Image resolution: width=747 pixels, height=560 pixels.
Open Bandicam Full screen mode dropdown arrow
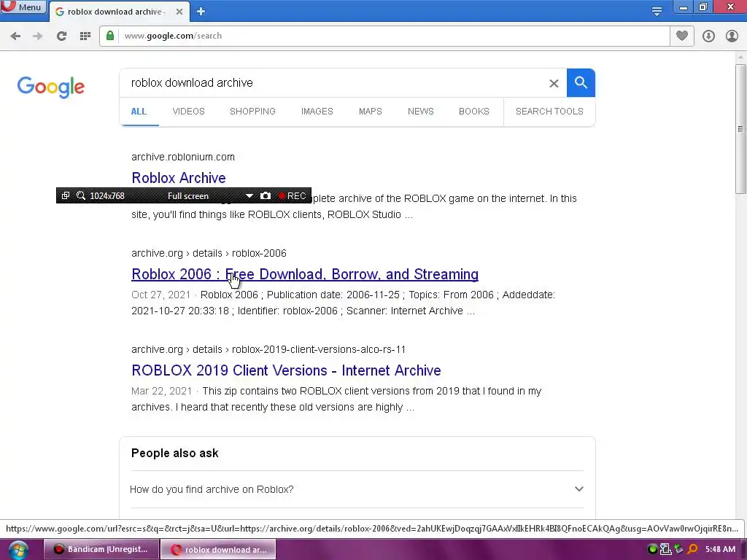coord(249,195)
